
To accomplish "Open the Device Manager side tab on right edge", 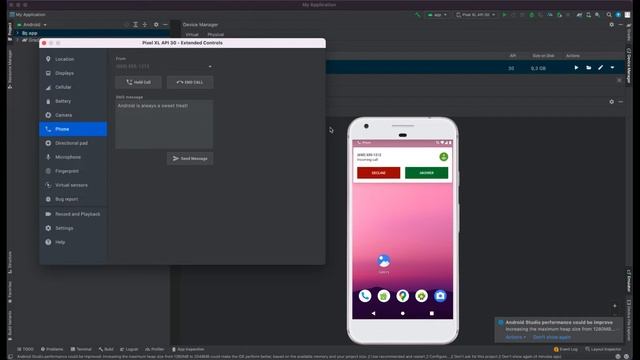I will pos(629,65).
